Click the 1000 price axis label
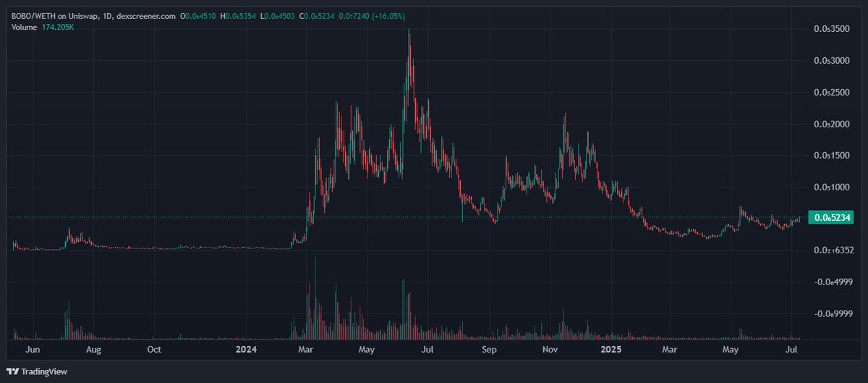 833,187
